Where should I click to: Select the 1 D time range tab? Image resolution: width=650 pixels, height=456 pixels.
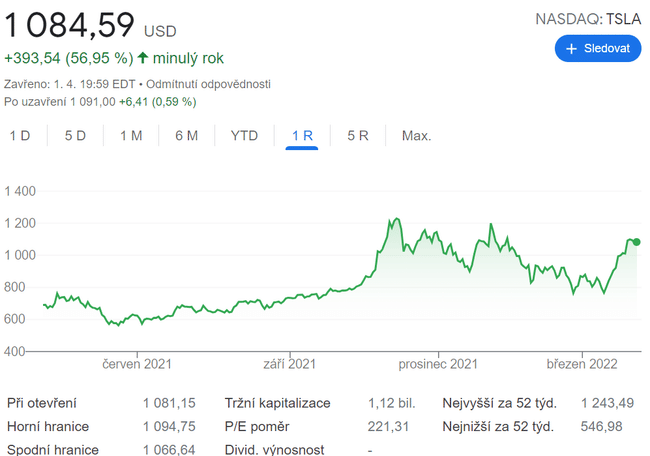[20, 136]
